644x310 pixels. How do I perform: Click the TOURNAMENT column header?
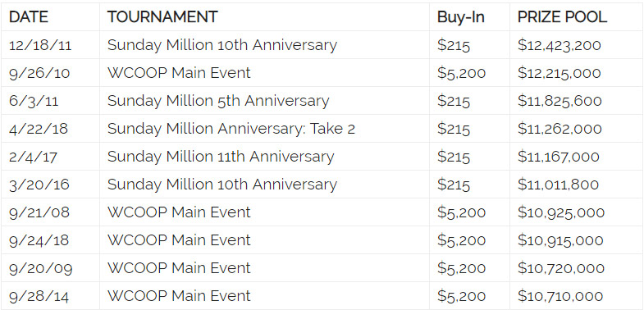coord(162,17)
